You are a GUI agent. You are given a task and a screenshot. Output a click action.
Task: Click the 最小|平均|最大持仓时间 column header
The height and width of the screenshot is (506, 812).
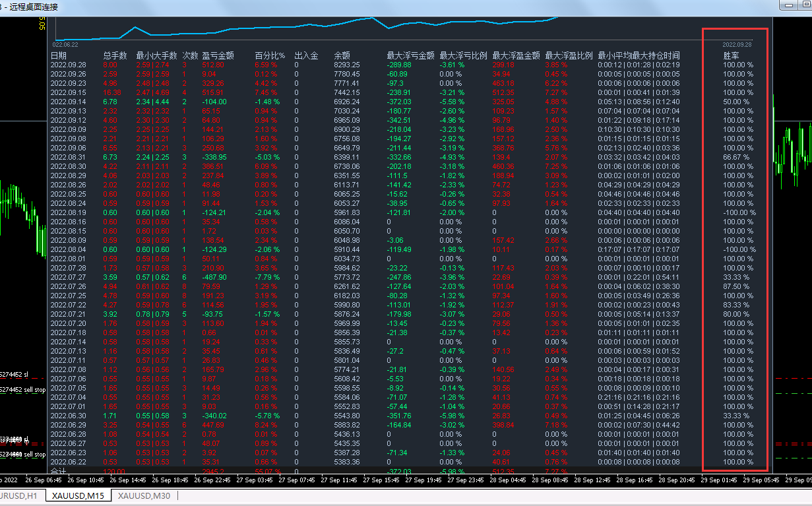click(x=639, y=55)
